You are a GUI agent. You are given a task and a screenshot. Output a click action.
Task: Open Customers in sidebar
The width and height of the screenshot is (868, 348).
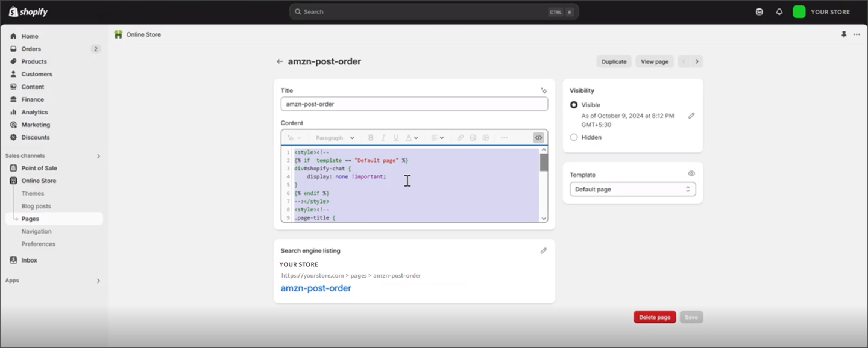pos(37,74)
